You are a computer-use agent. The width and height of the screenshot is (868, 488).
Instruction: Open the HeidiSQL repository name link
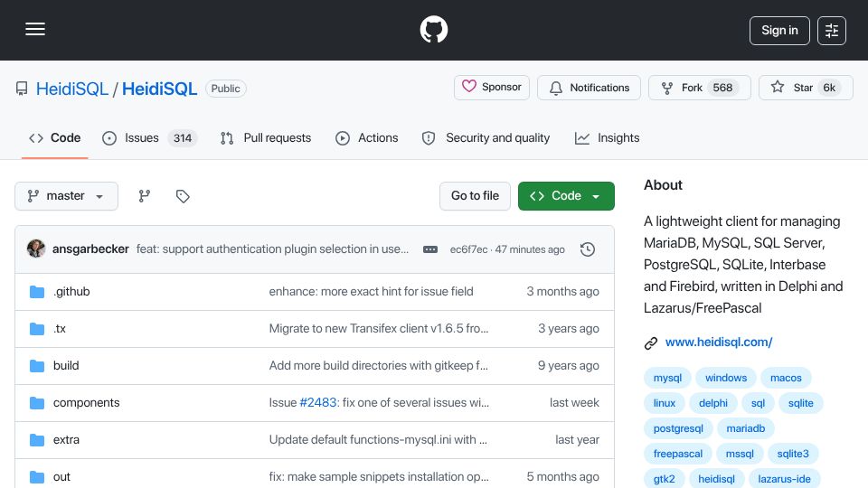point(159,89)
